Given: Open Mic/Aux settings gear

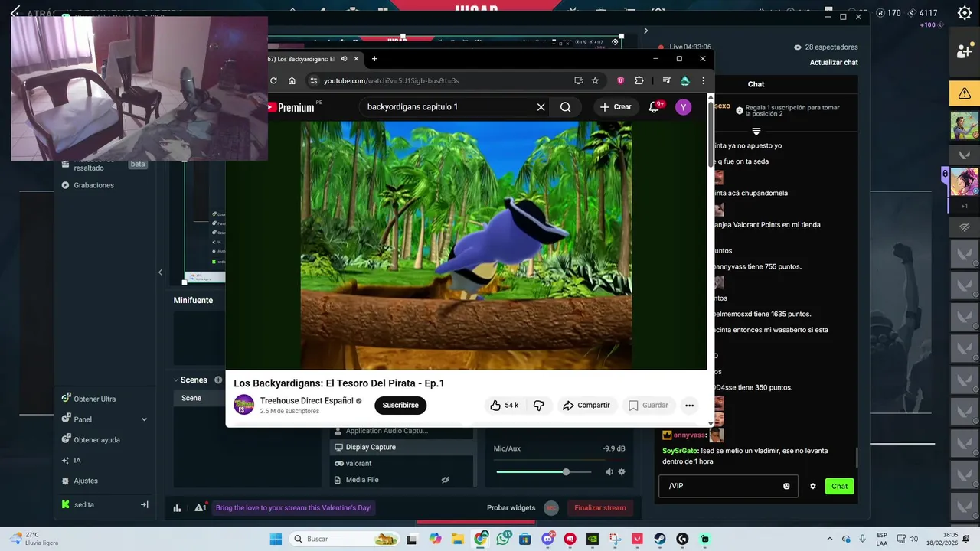Looking at the screenshot, I should click(x=622, y=472).
